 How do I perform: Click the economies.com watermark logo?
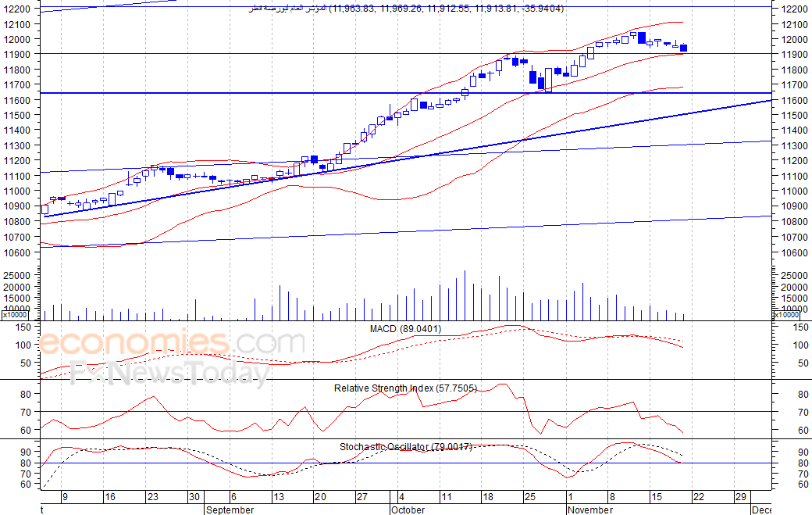(172, 343)
